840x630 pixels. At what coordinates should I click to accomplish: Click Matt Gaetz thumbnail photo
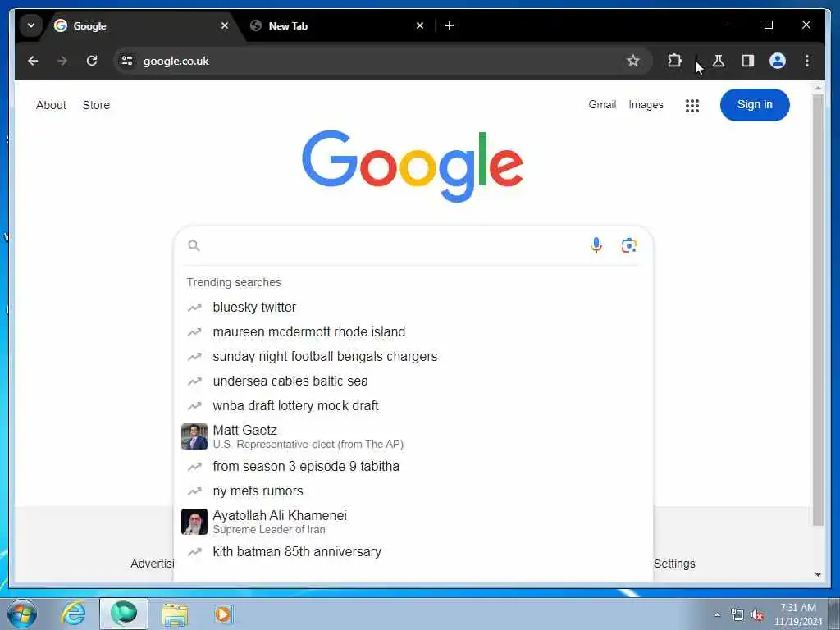point(194,436)
